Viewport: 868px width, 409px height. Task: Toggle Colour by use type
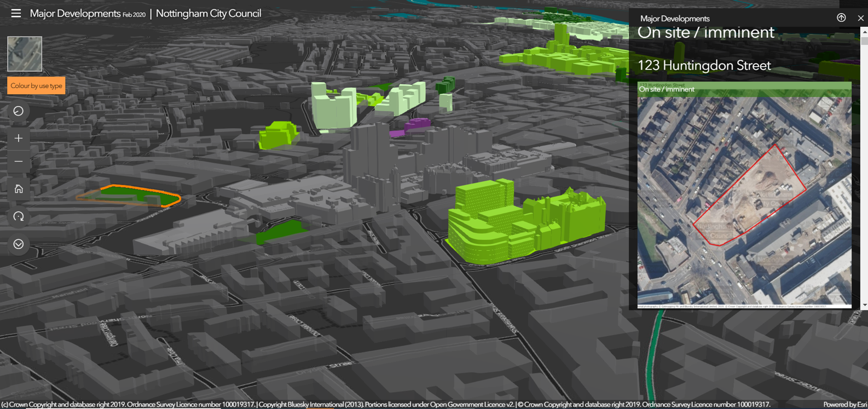[36, 86]
